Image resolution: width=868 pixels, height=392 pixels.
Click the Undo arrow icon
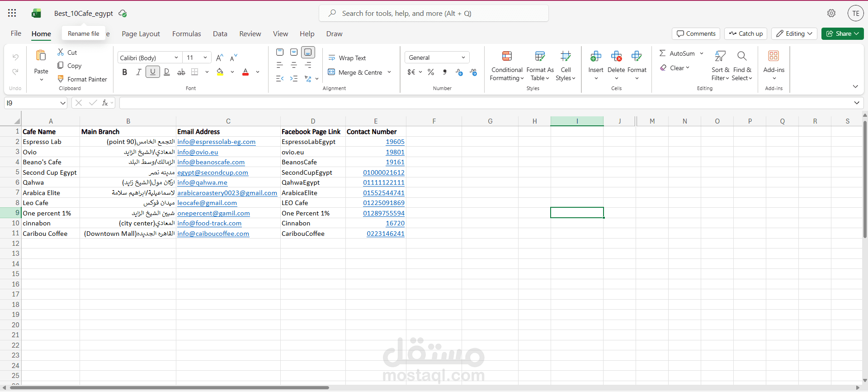tap(15, 57)
